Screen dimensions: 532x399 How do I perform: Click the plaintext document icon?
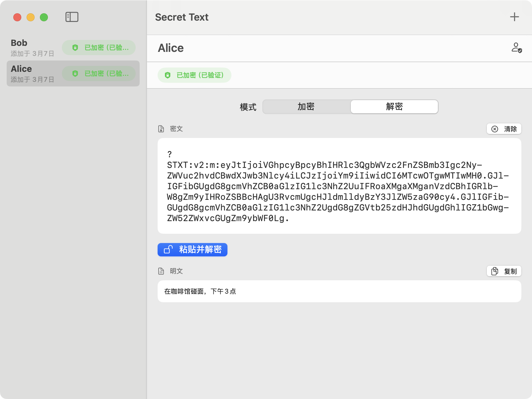161,271
